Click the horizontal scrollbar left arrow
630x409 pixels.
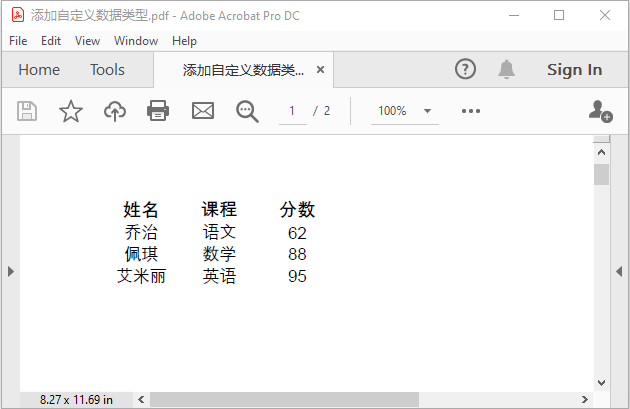click(141, 399)
